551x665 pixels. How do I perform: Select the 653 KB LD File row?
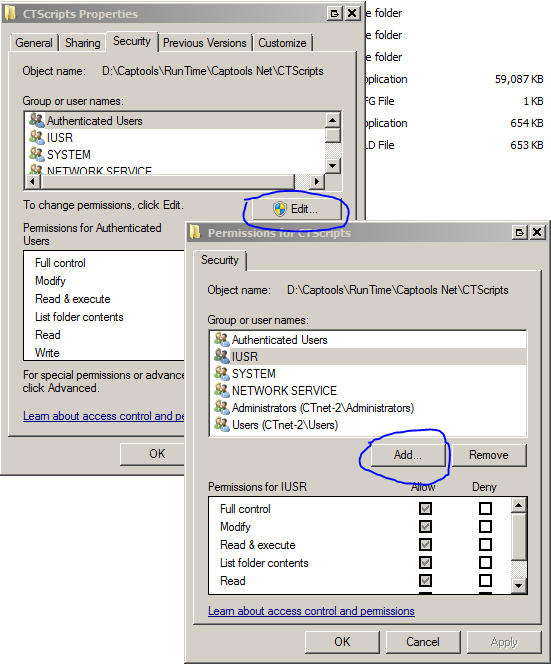[454, 145]
